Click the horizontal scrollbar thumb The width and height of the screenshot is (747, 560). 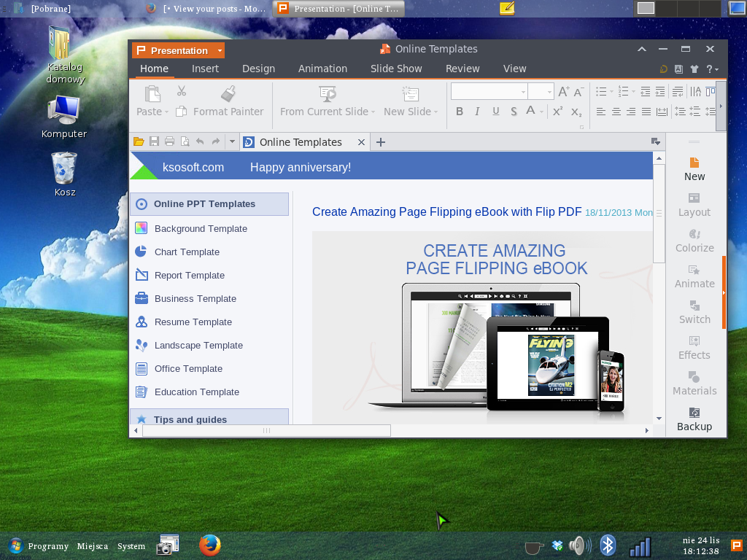coord(266,430)
